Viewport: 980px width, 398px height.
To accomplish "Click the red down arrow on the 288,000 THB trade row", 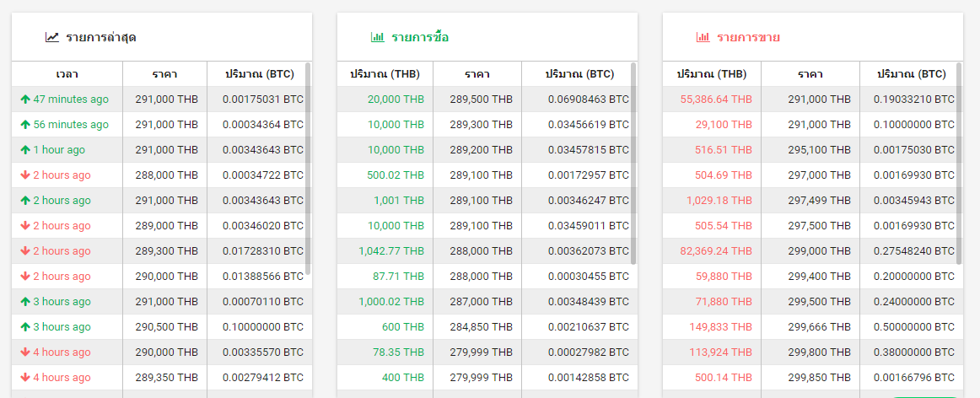I will tap(25, 175).
